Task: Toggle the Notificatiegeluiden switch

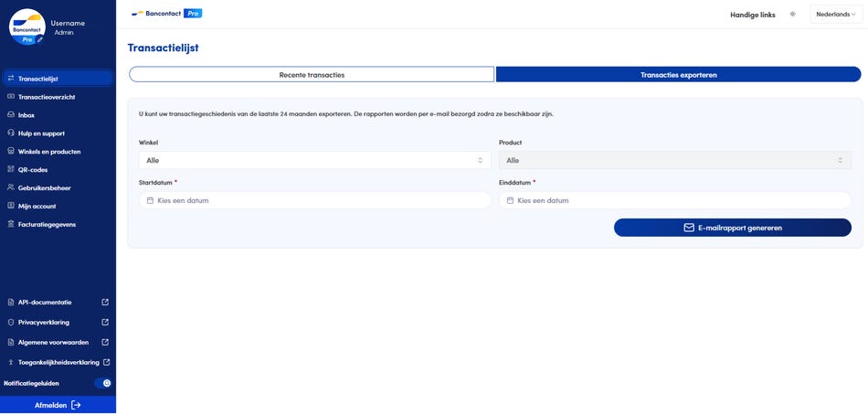Action: pos(103,383)
